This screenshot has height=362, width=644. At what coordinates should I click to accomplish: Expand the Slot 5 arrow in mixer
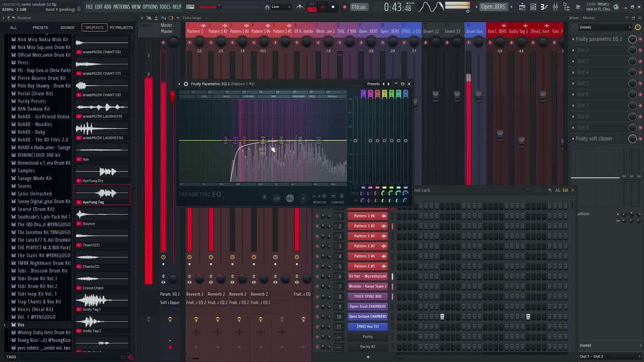coord(573,83)
